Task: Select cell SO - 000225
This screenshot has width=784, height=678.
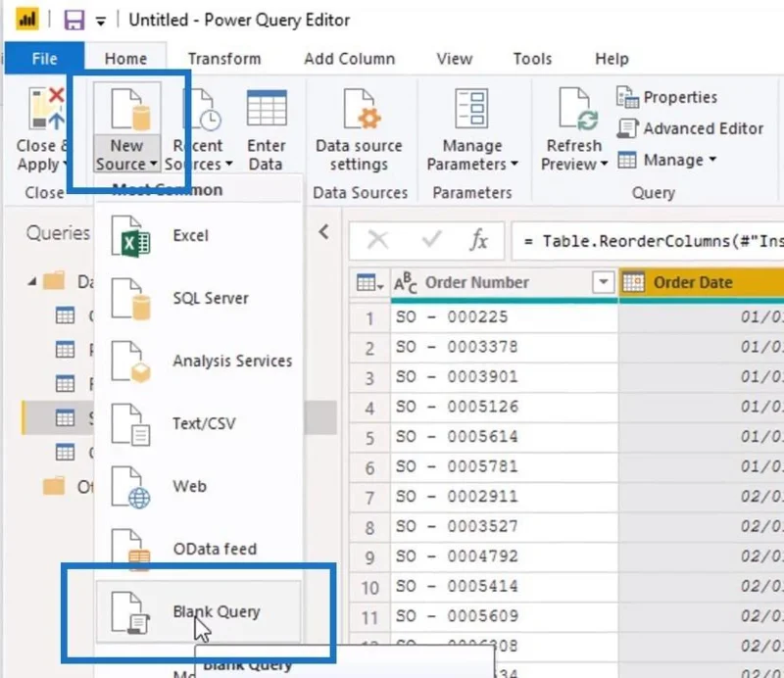Action: click(504, 317)
